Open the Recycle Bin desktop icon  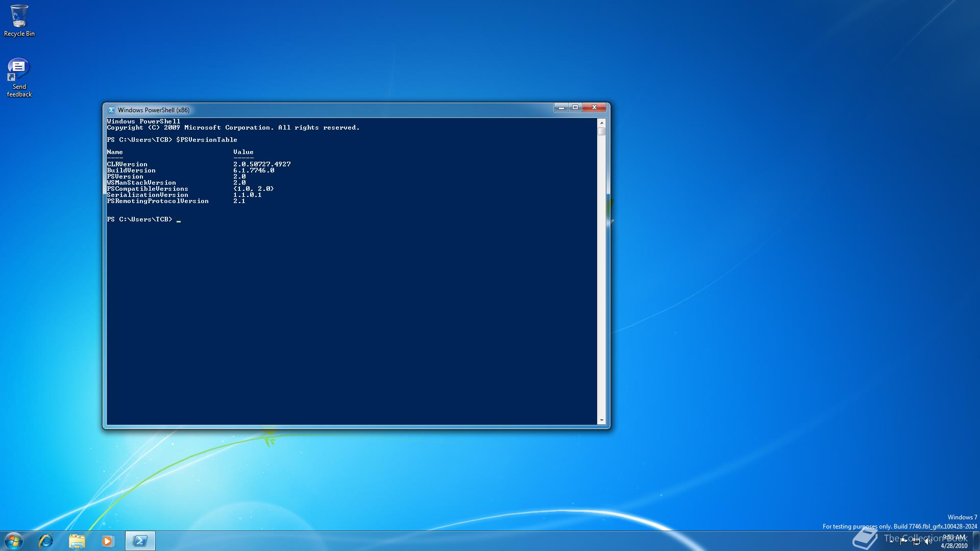tap(19, 20)
